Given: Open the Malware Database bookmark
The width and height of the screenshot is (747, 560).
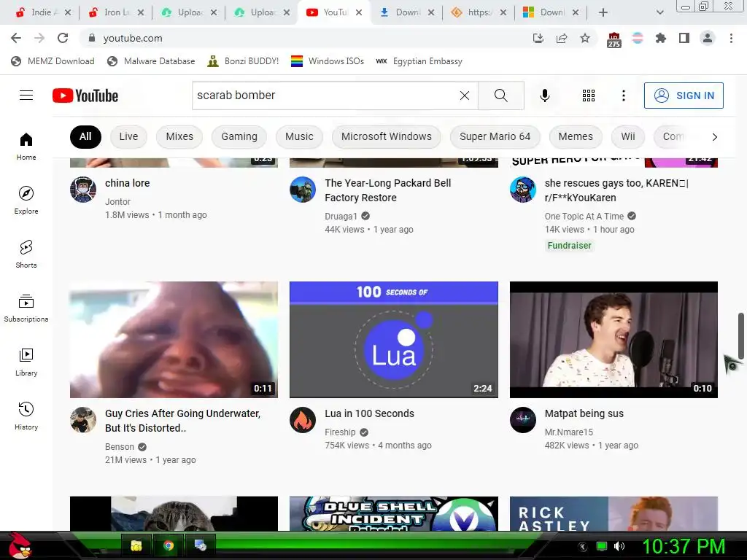Looking at the screenshot, I should (151, 61).
